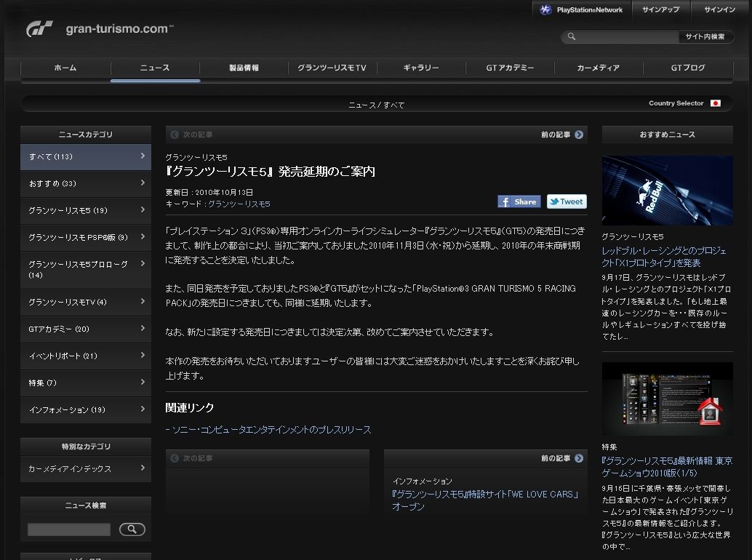752x560 pixels.
Task: Open the GTアカデミー navigation tab
Action: 510,68
